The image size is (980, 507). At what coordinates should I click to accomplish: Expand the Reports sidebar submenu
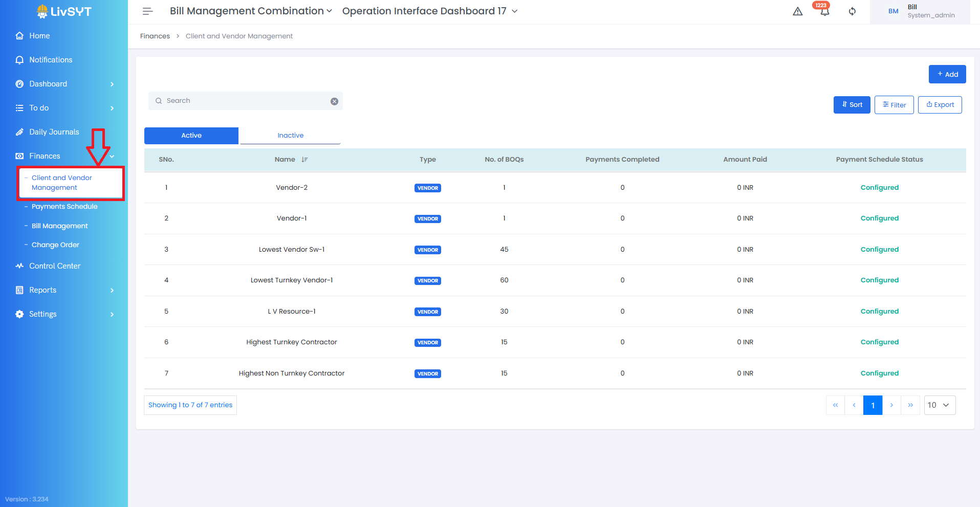click(112, 290)
